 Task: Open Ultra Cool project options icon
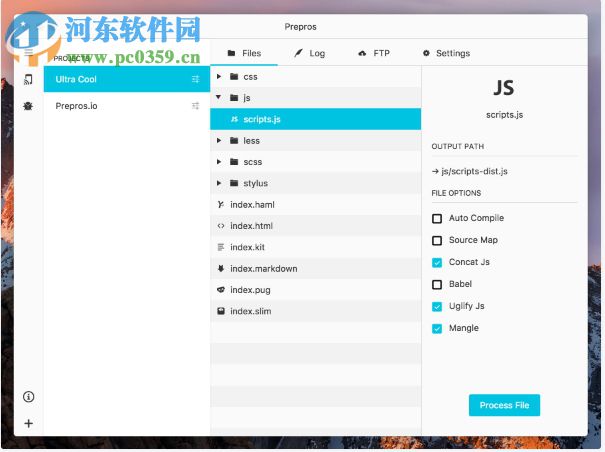click(x=196, y=79)
